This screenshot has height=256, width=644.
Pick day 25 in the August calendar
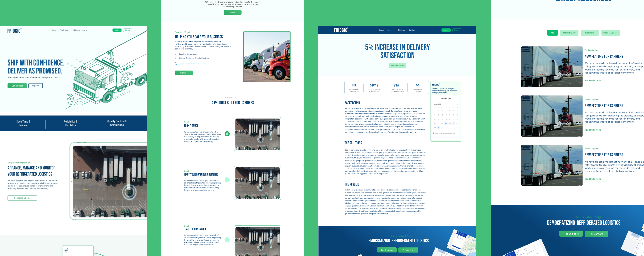(446, 123)
